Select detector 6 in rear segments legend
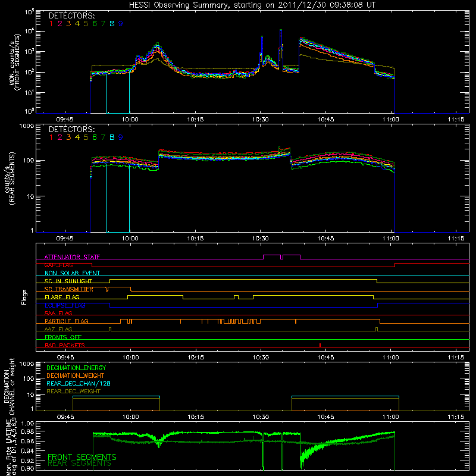 click(x=95, y=137)
